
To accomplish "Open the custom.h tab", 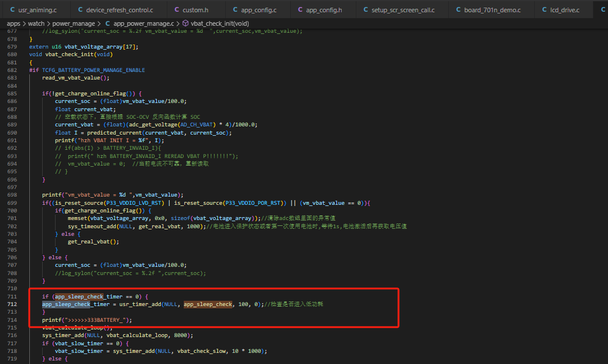I will [191, 10].
